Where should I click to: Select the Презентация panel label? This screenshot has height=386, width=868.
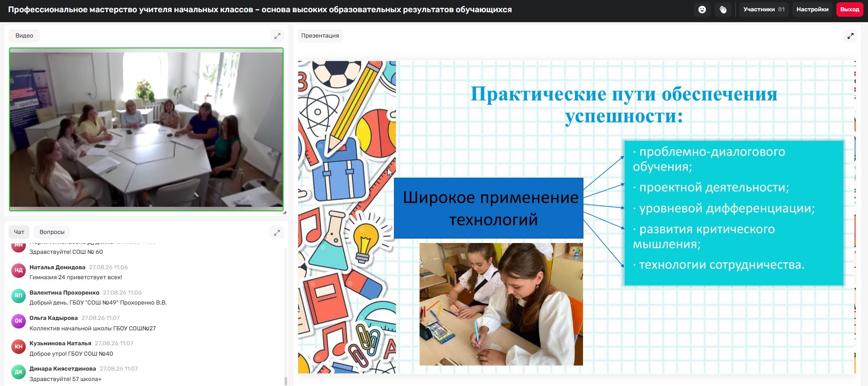(320, 36)
